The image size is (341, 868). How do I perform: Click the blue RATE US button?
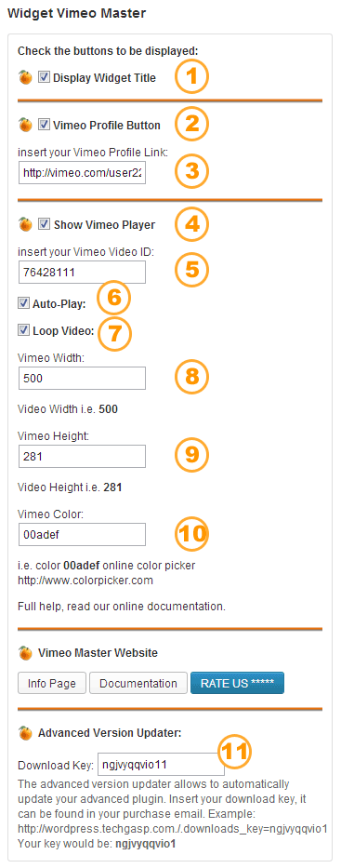tap(237, 683)
